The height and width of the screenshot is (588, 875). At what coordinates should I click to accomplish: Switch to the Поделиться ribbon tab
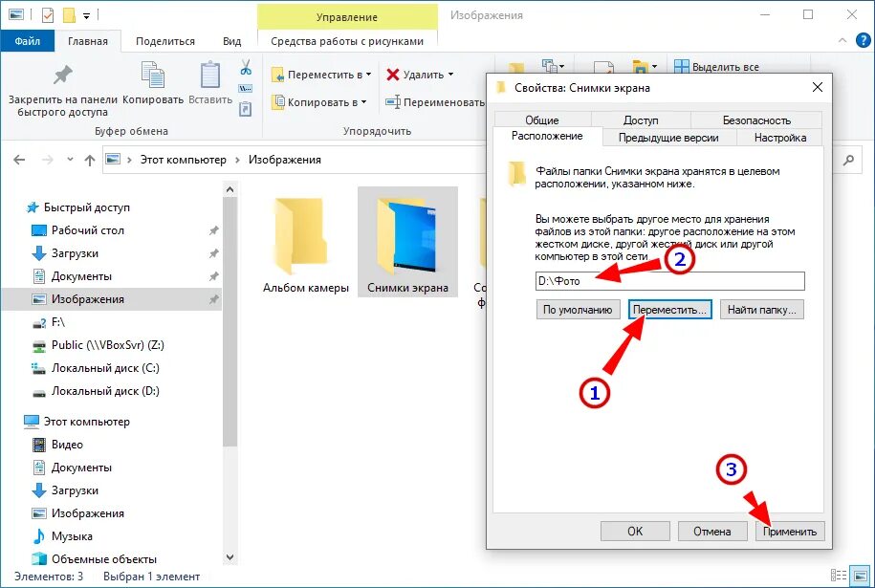[x=165, y=41]
